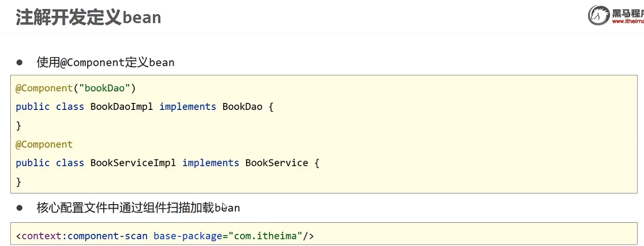Click the context:component-scan tag name
The height and width of the screenshot is (246, 644).
[84, 236]
